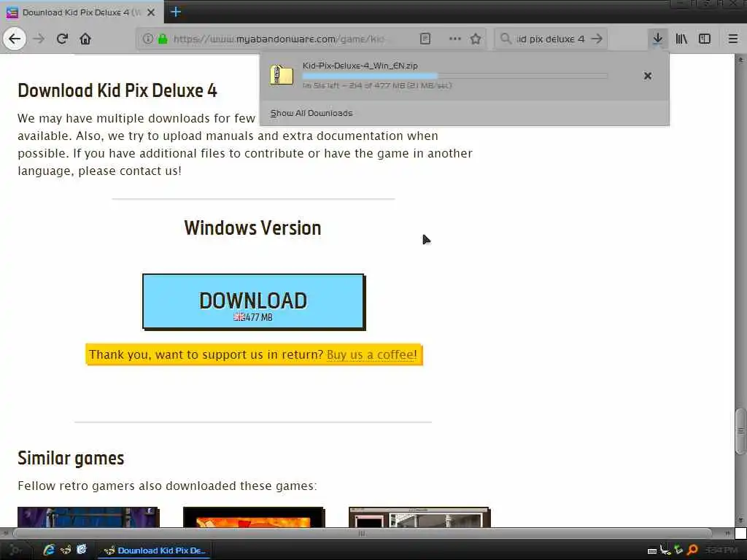Screen dimensions: 747x560
Task: Click the keyboard tray icon
Action: (x=651, y=551)
